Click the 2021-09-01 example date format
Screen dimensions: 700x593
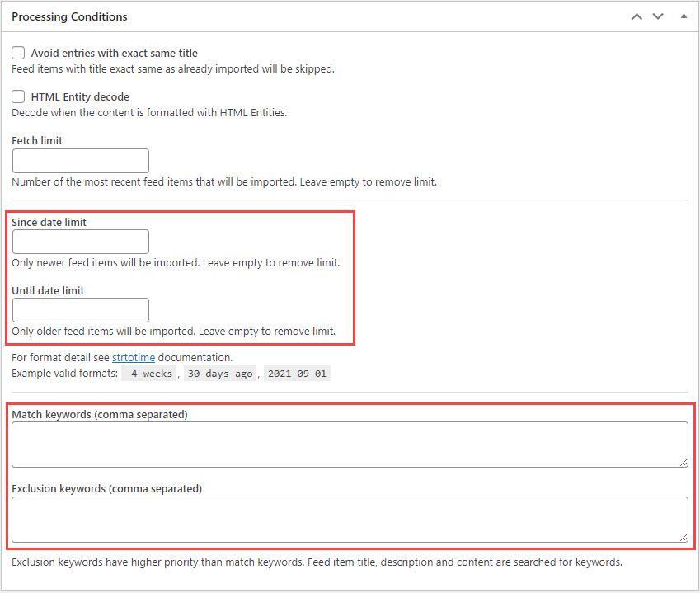pos(297,374)
